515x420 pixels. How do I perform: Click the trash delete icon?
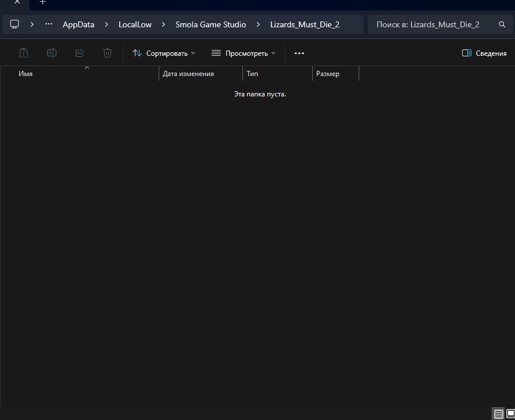tap(108, 53)
